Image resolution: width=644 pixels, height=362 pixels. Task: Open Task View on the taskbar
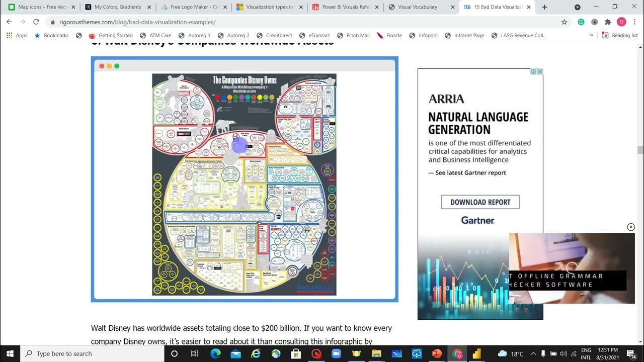click(194, 353)
